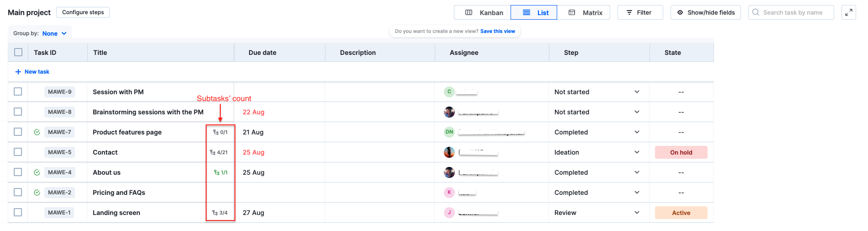Click assignee avatar K on Pricing and FAQs
868x231 pixels.
(x=449, y=193)
